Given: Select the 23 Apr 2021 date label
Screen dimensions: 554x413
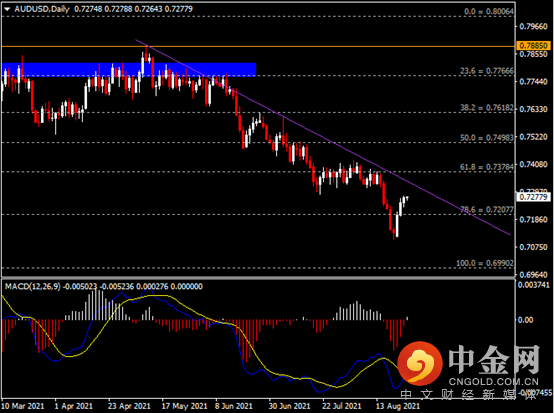Looking at the screenshot, I should tap(129, 406).
